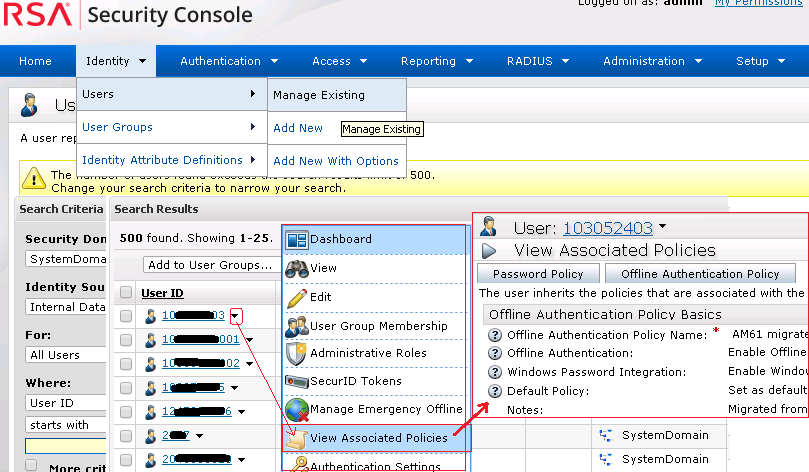Open dropdown arrow next to User 103052403
Screen dimensions: 809x472
tap(662, 227)
